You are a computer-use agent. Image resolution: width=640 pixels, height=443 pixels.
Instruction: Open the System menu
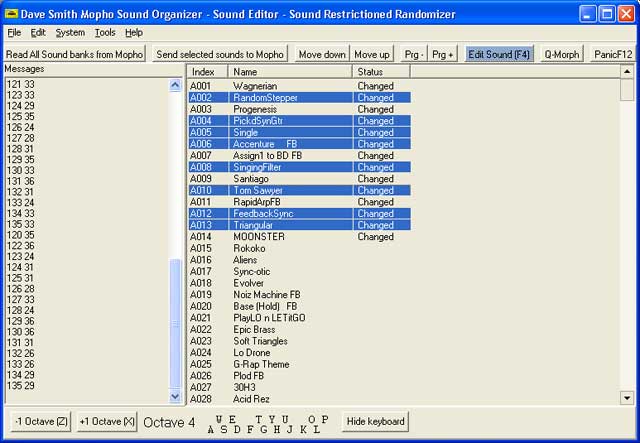pyautogui.click(x=70, y=33)
